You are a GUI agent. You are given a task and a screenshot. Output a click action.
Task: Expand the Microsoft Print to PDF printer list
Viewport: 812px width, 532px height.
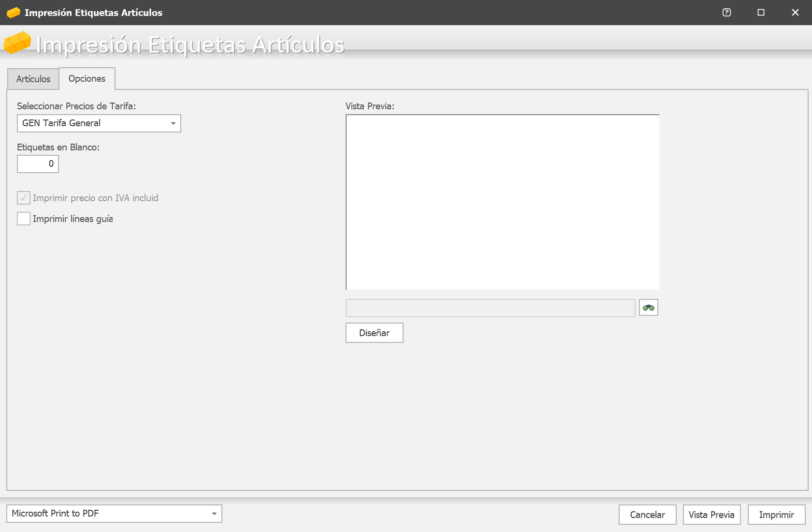pyautogui.click(x=114, y=514)
